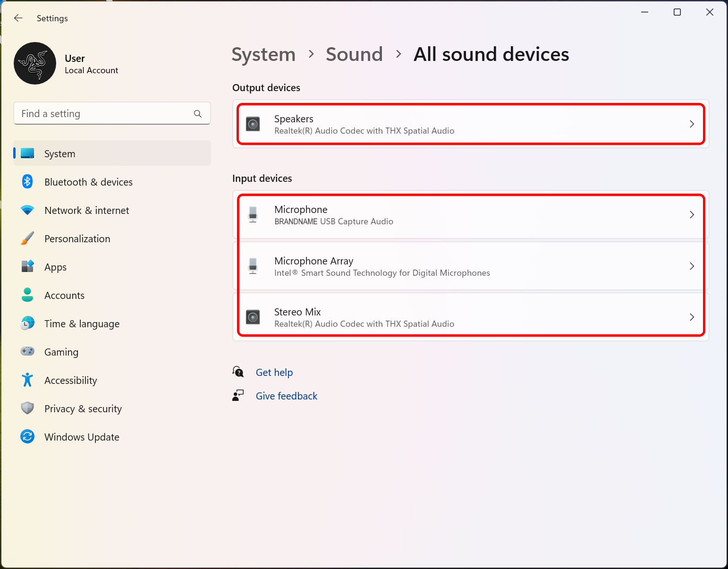Click the Find a setting search box
This screenshot has height=569, width=728.
(x=104, y=114)
